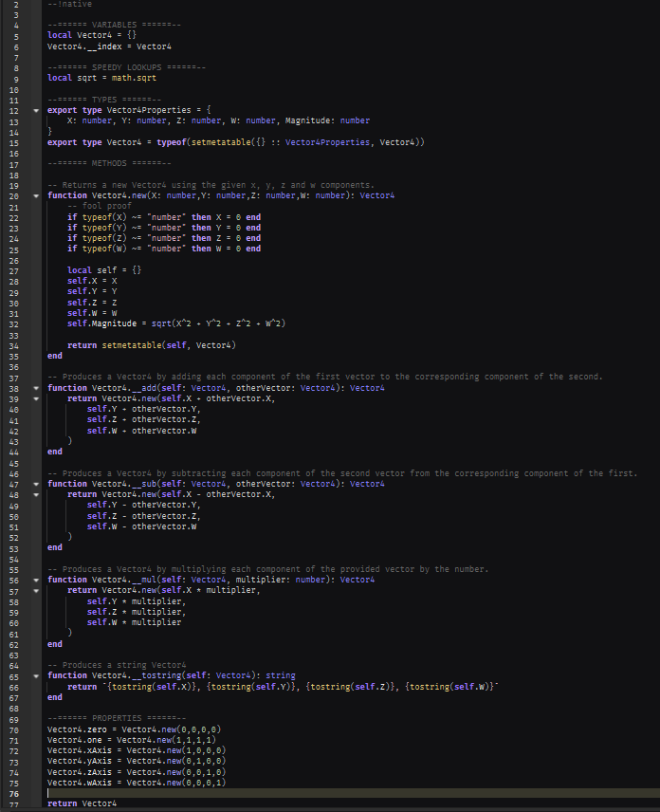Click the 'self.Magnitude = sqrt' line
Screen dimensions: 660x812
tap(176, 323)
